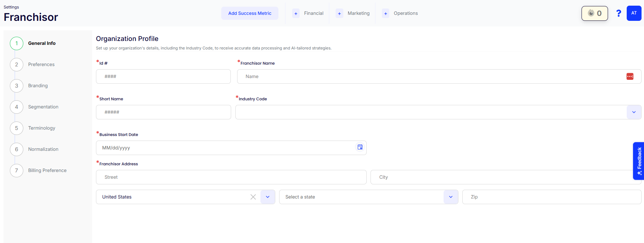644x243 pixels.
Task: Click the Street address input field
Action: [x=231, y=177]
